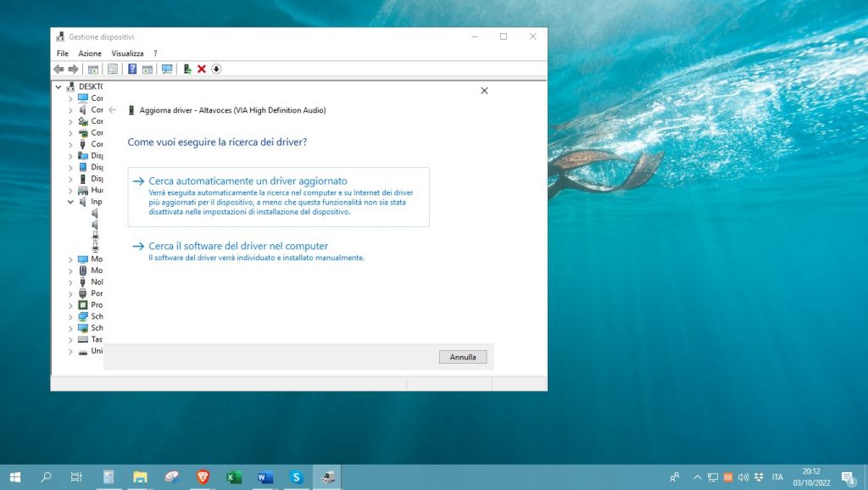Show hidden system tray icons chevron
This screenshot has height=490, width=868.
point(698,477)
